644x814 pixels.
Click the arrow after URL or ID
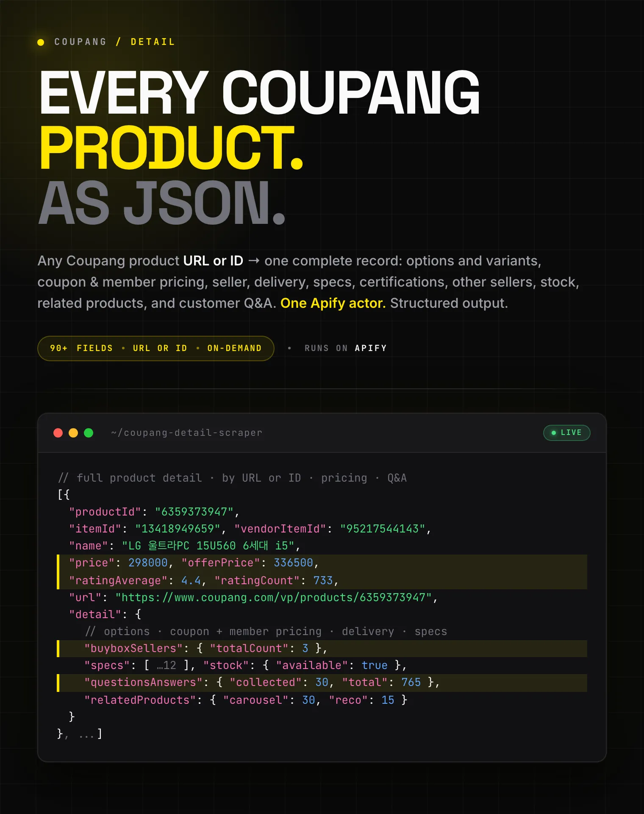254,260
